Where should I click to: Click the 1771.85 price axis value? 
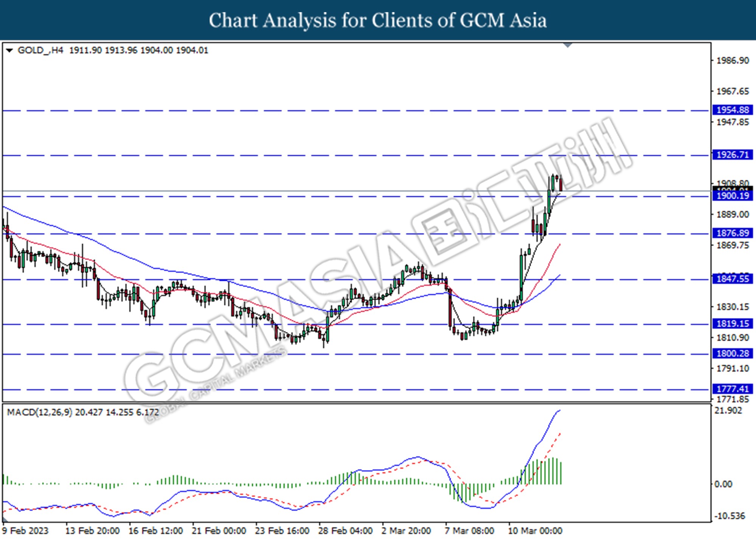(733, 399)
